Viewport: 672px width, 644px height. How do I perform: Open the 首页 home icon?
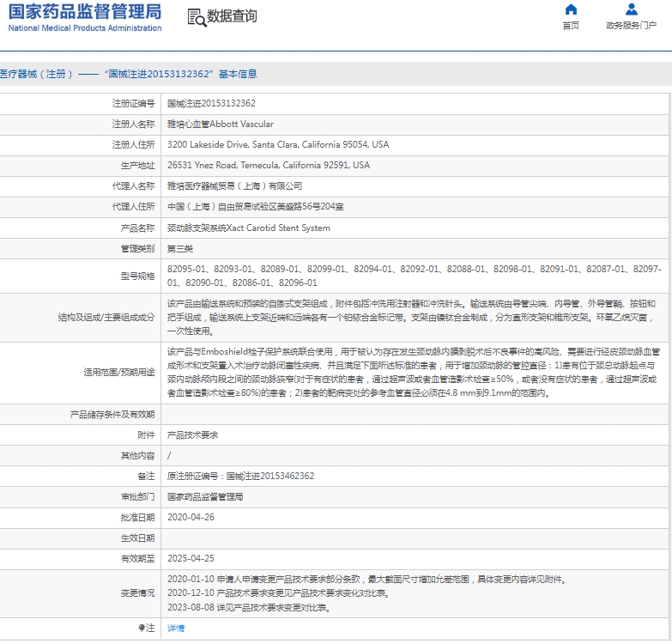point(571,9)
